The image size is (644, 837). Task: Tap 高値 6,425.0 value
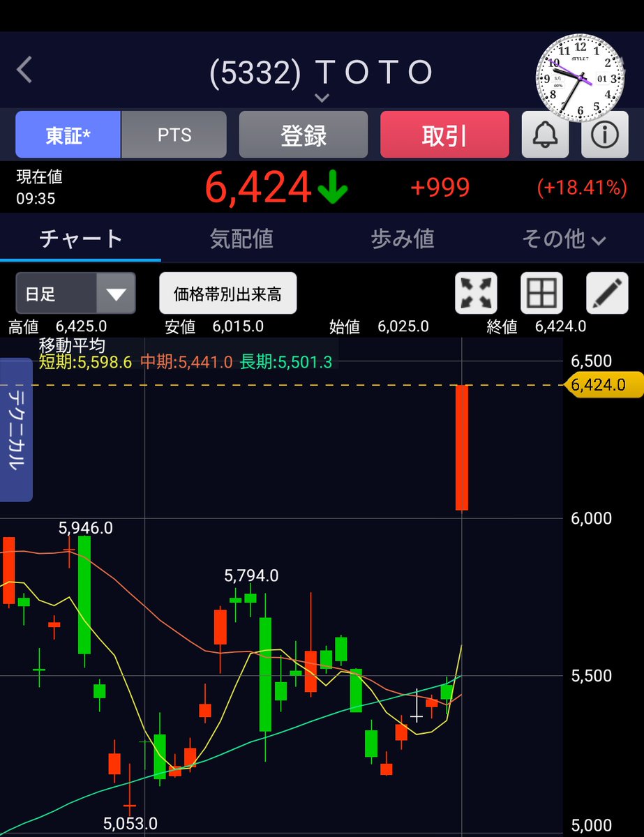(81, 326)
